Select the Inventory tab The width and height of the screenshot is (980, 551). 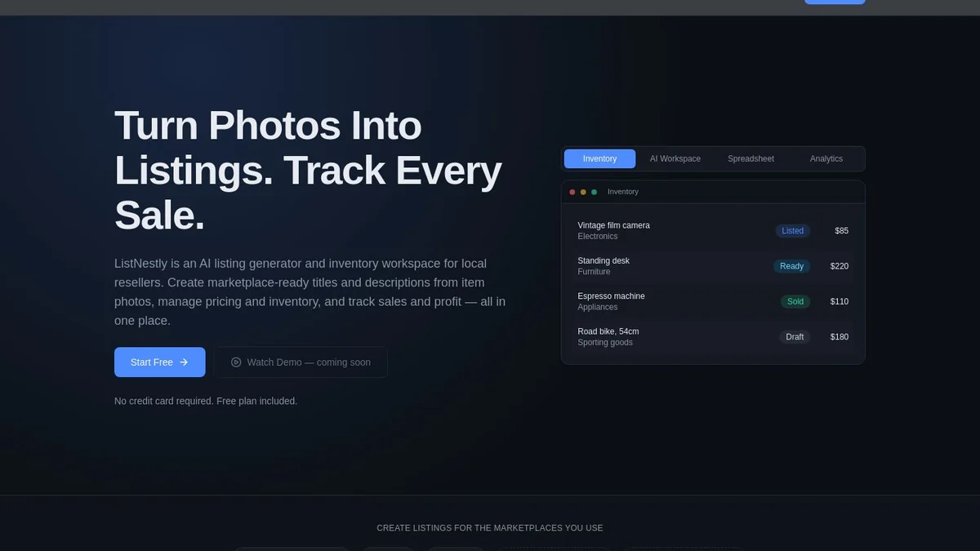tap(599, 158)
